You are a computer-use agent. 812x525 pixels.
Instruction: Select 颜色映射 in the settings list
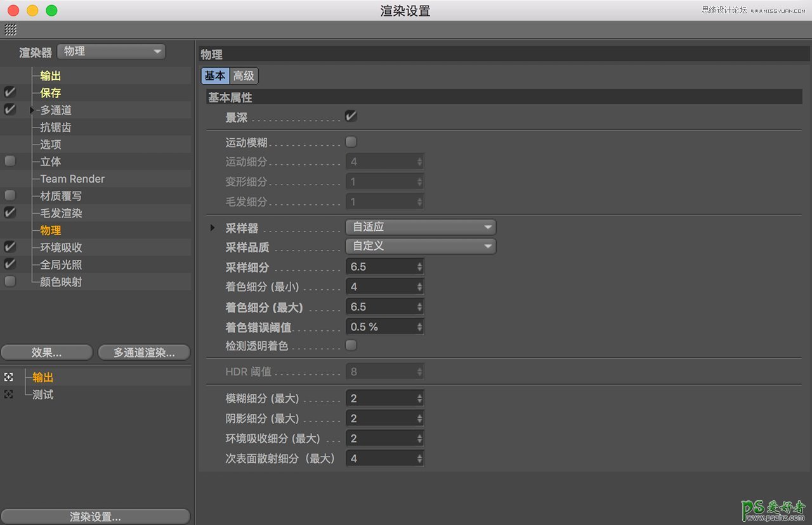pos(61,282)
